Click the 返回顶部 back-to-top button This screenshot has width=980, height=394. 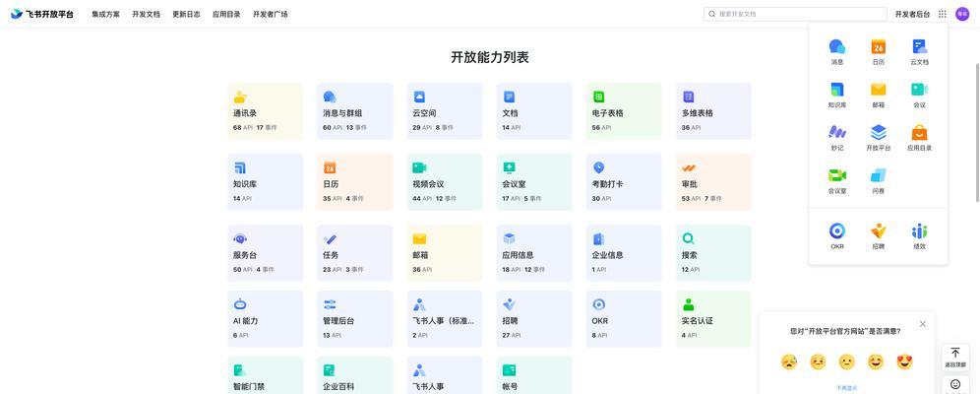(955, 358)
